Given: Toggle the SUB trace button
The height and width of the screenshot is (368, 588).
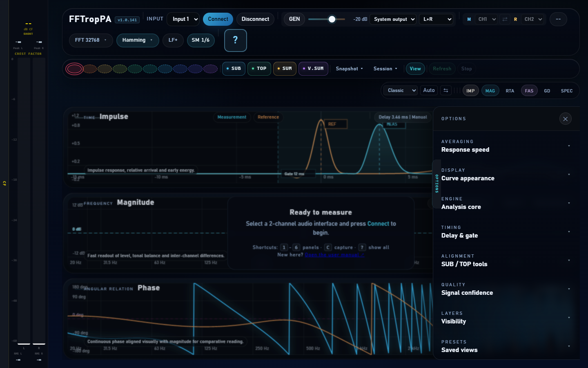Looking at the screenshot, I should 234,69.
